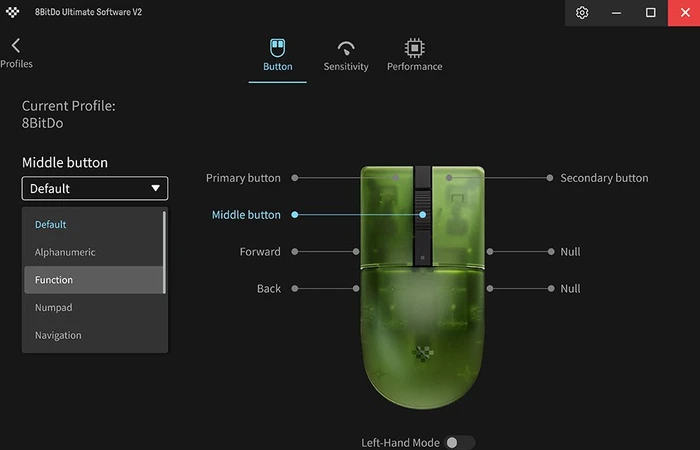Click the gray dot next to Primary button
Image resolution: width=700 pixels, height=450 pixels.
click(295, 178)
